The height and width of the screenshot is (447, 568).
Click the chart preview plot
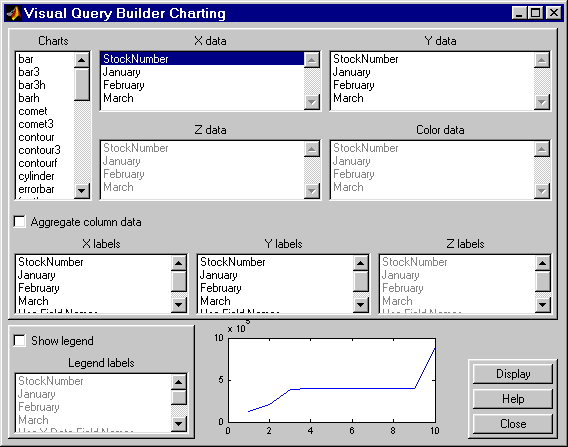pyautogui.click(x=332, y=380)
